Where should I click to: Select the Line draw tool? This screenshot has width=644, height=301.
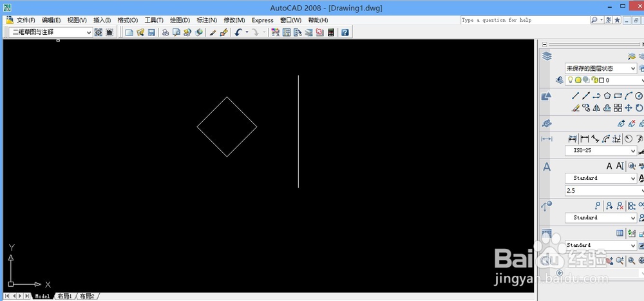click(x=575, y=96)
